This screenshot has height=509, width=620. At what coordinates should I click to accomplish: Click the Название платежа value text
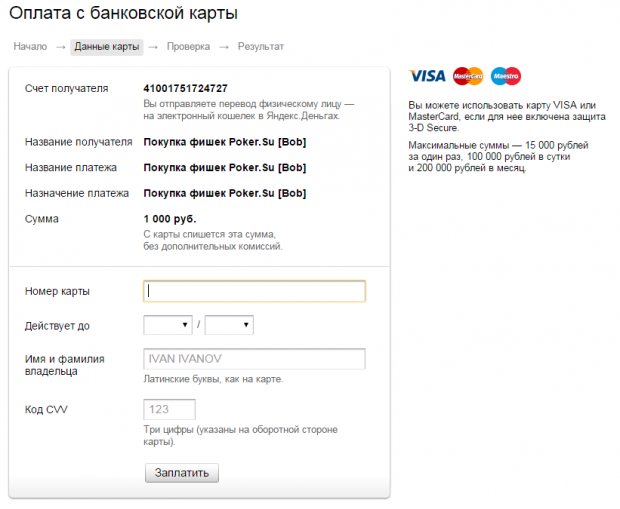point(225,168)
